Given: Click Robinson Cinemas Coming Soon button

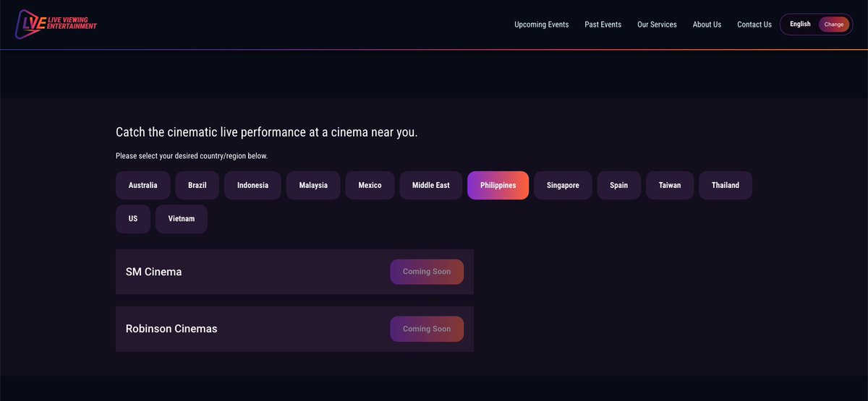Looking at the screenshot, I should [427, 329].
